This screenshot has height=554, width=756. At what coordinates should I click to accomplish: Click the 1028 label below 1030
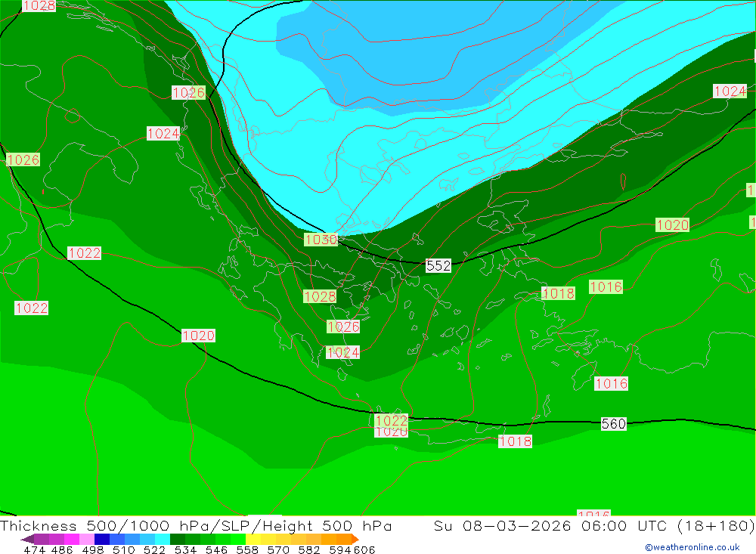tap(320, 296)
